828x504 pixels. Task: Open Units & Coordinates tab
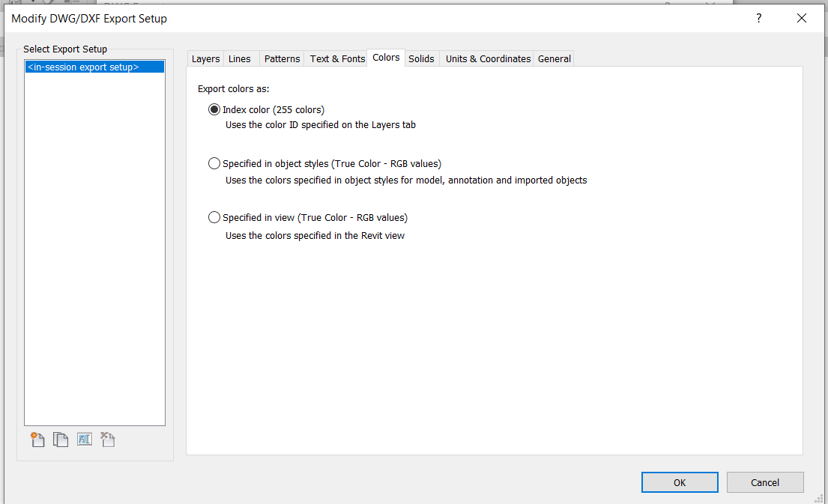tap(488, 58)
